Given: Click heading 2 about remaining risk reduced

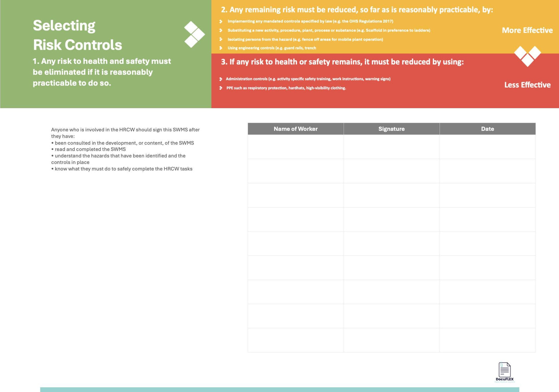Looking at the screenshot, I should pyautogui.click(x=357, y=10).
